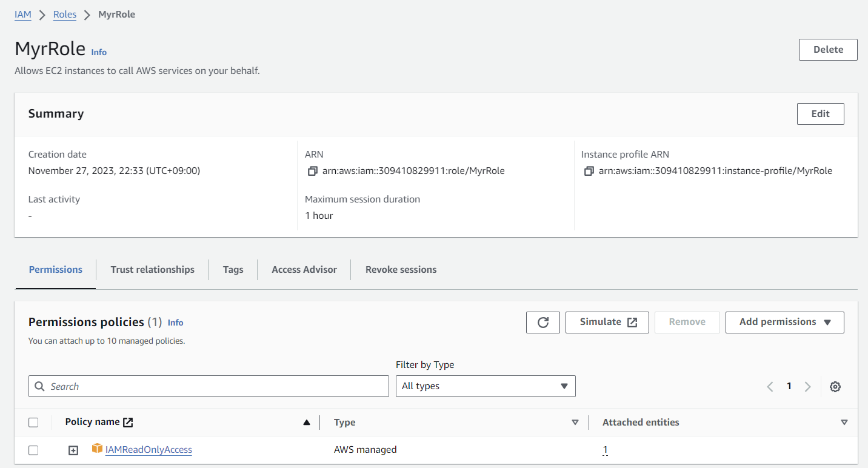Click external link icon beside Policy name
This screenshot has height=468, width=868.
coord(128,423)
